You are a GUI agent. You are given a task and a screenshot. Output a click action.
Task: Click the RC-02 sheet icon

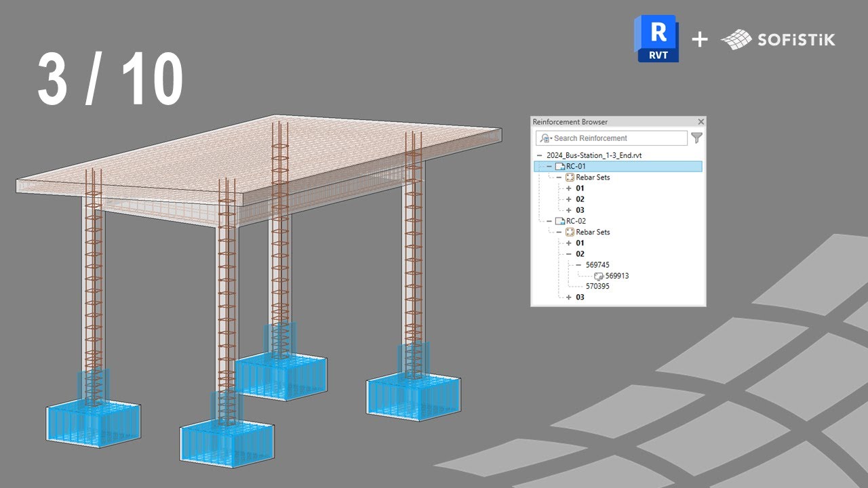[x=559, y=221]
